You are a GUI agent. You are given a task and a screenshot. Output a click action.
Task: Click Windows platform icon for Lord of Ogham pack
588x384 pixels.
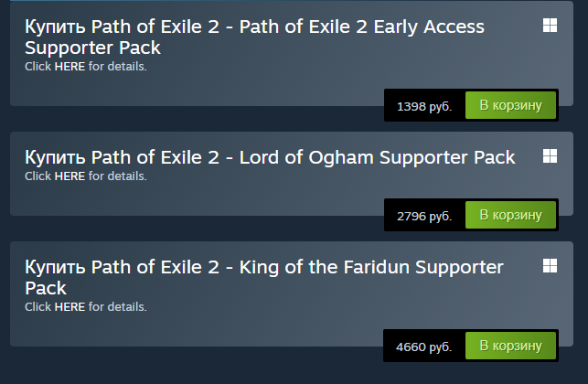pos(550,156)
